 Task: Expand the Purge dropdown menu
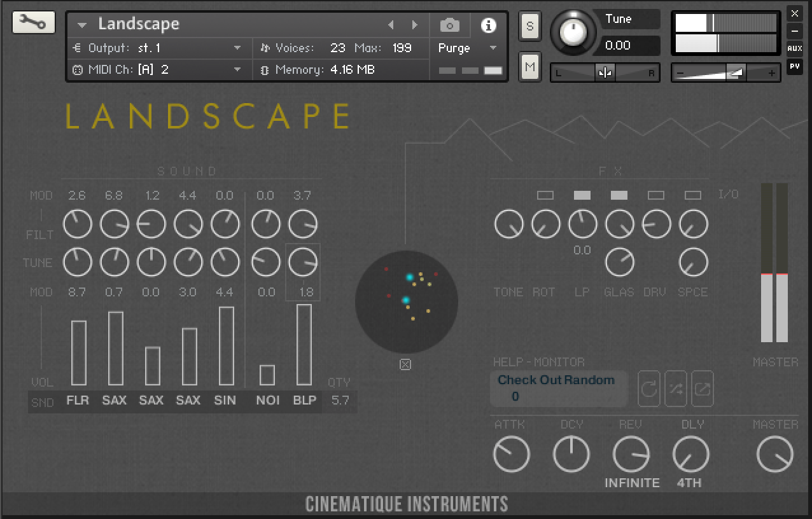coord(468,48)
